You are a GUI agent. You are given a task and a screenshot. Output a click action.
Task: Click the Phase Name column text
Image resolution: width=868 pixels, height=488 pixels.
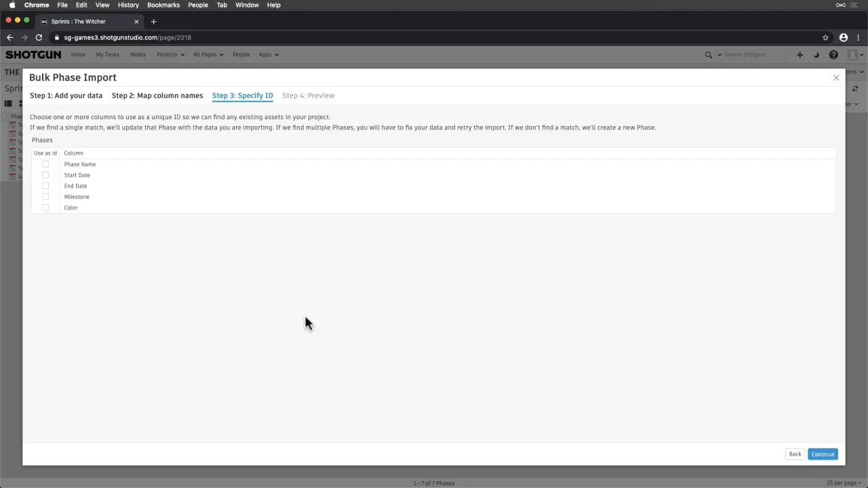(80, 164)
